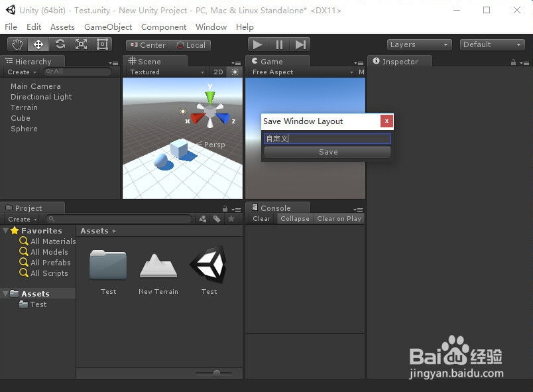The image size is (533, 392).
Task: Open the Help menu
Action: [x=245, y=27]
